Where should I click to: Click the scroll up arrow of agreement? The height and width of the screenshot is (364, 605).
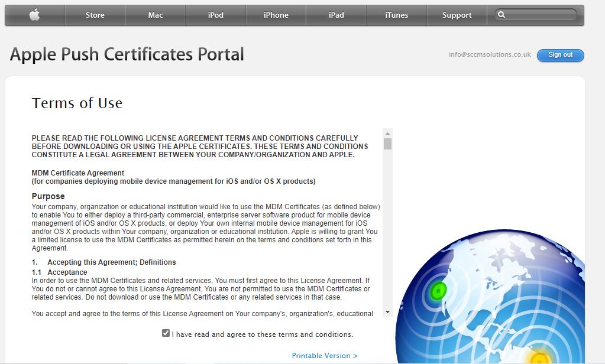(387, 133)
